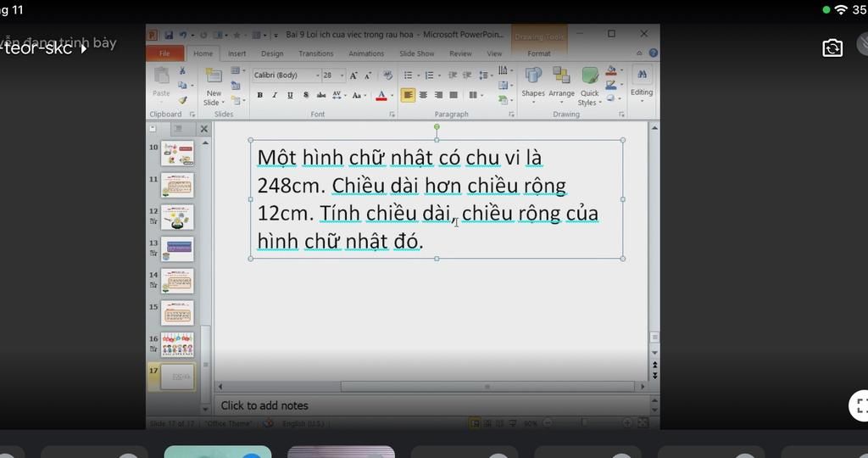The width and height of the screenshot is (868, 458).
Task: Click the spell check icon in status bar
Action: click(x=268, y=423)
